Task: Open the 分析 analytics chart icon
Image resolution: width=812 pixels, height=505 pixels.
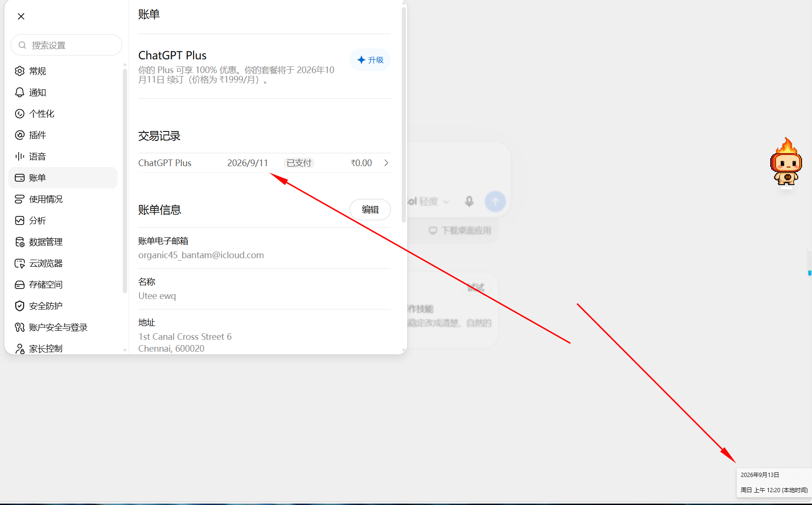Action: [x=19, y=221]
